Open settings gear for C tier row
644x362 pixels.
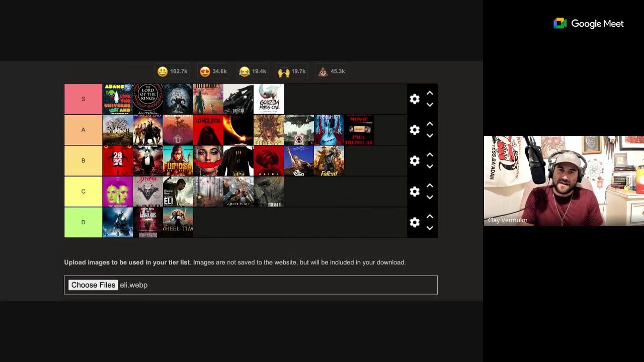[415, 192]
